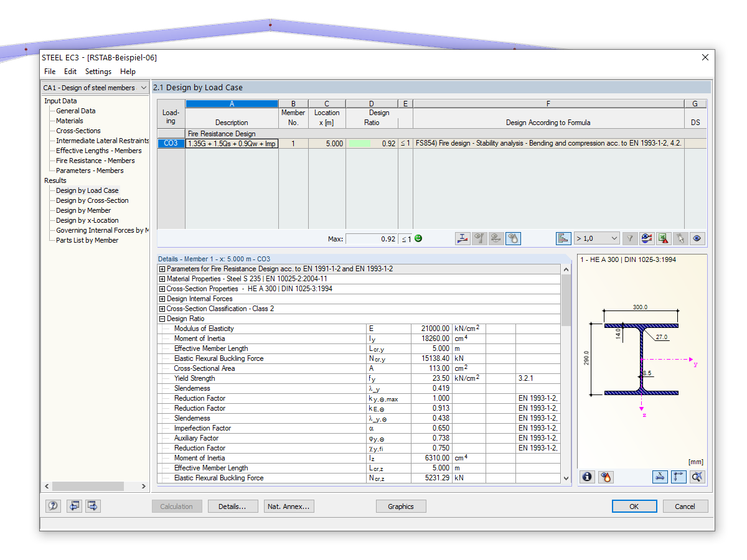Expand the Design Internal Forces row

click(x=162, y=299)
